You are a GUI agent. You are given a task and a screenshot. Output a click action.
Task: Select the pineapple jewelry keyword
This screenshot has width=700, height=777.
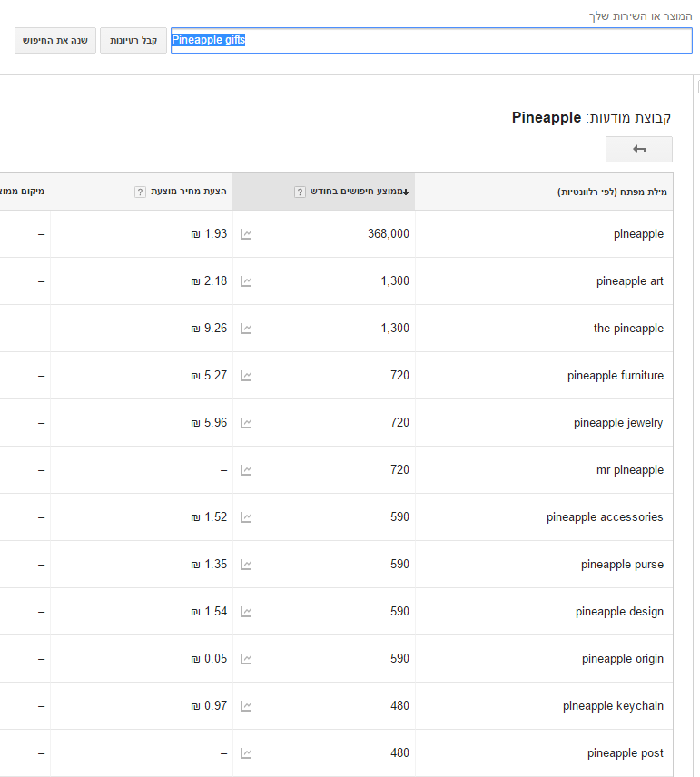[617, 423]
